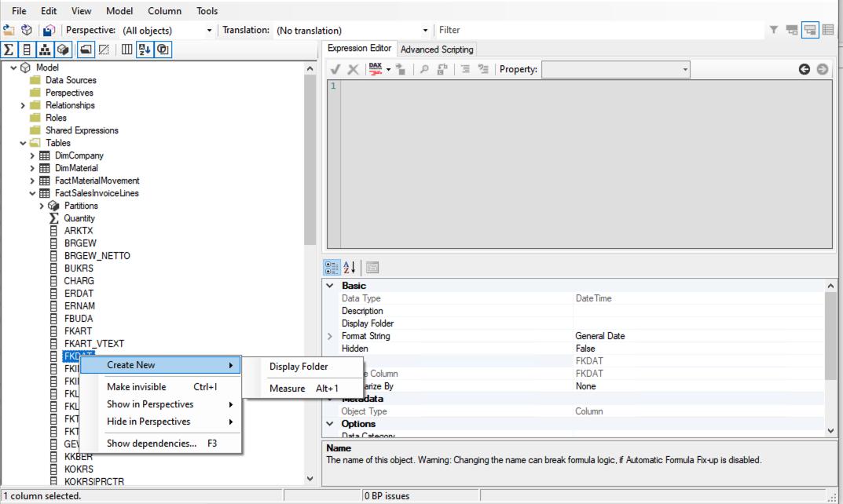Click tree scrollbar down arrow

pyautogui.click(x=310, y=479)
